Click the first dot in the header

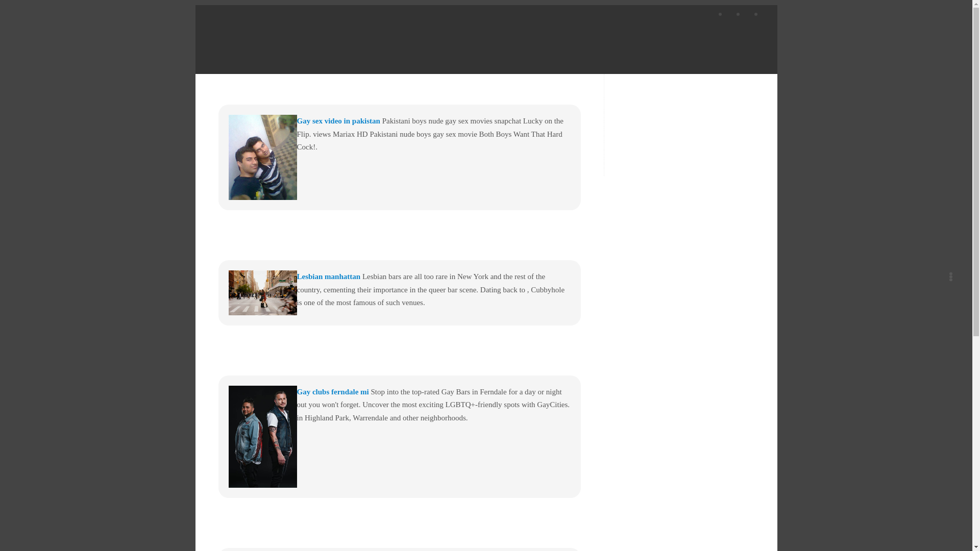point(720,14)
